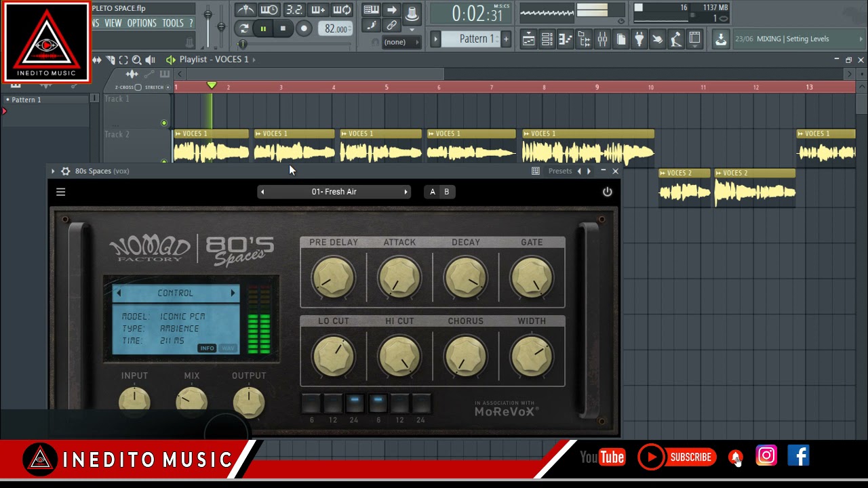
Task: Switch to preset slot B
Action: click(x=446, y=192)
